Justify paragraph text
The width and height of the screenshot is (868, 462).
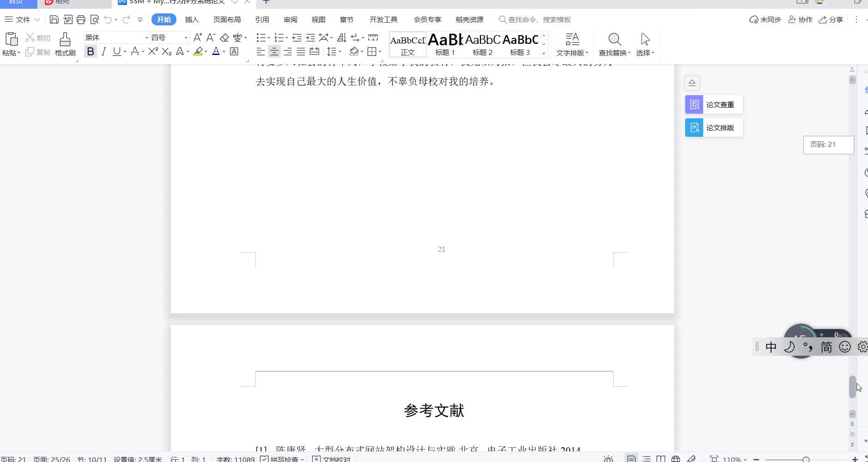pyautogui.click(x=301, y=52)
